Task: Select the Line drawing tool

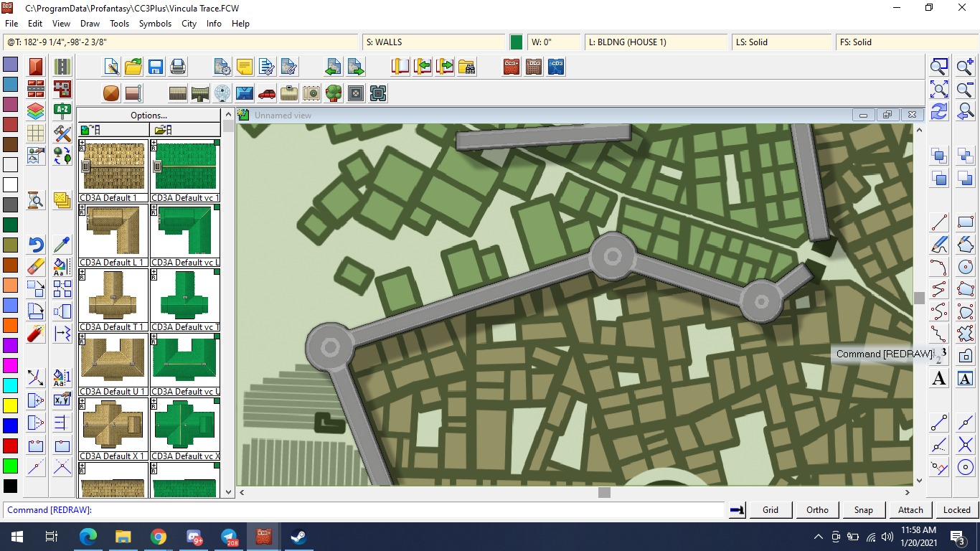Action: 939,223
